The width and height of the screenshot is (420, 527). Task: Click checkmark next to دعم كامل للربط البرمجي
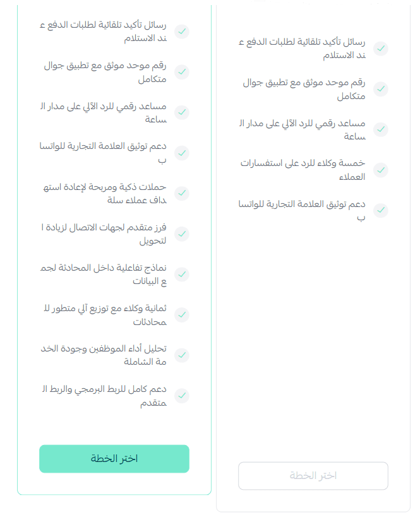click(x=182, y=396)
